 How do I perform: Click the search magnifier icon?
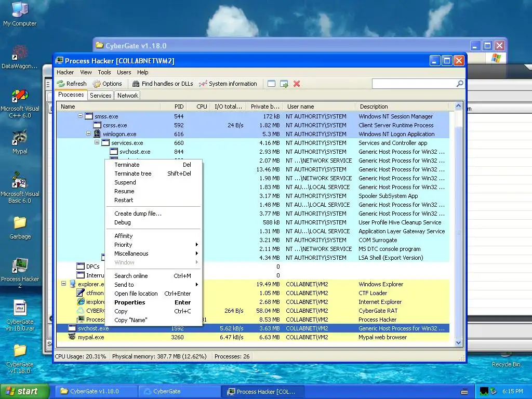pyautogui.click(x=460, y=84)
